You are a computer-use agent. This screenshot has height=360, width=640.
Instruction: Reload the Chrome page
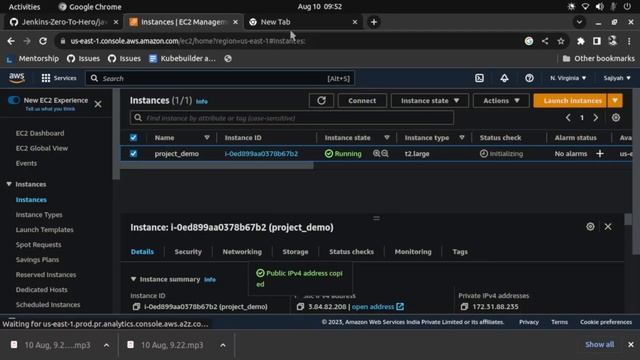43,41
